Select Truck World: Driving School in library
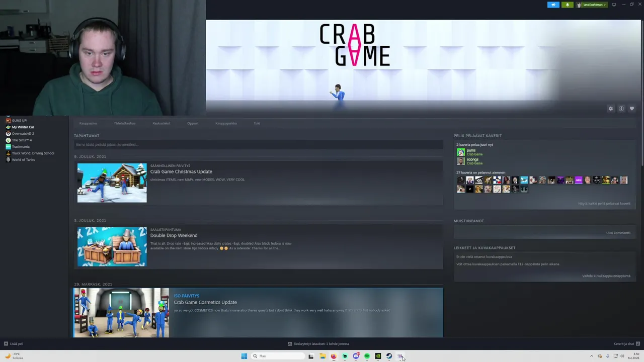 click(33, 153)
